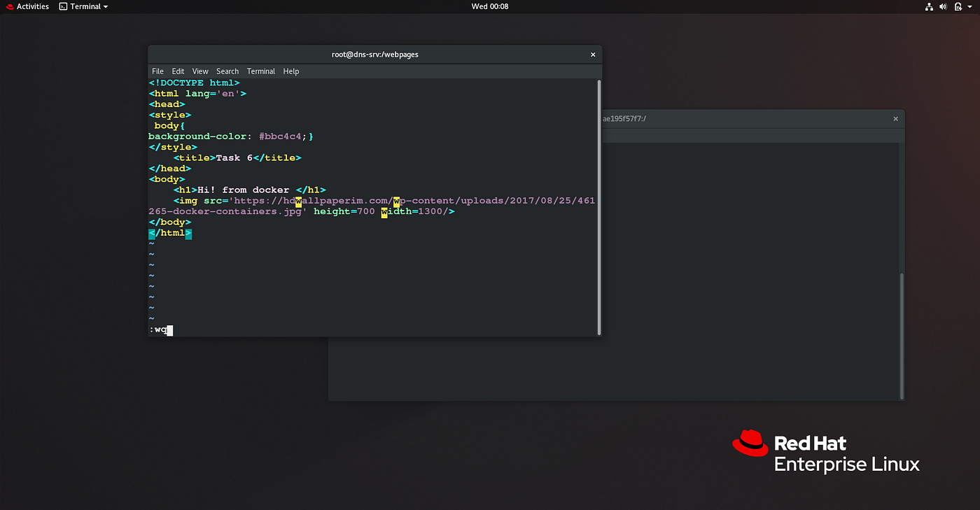Click the Wed 00:08 clock to show calendar
The width and height of the screenshot is (980, 510).
[489, 6]
